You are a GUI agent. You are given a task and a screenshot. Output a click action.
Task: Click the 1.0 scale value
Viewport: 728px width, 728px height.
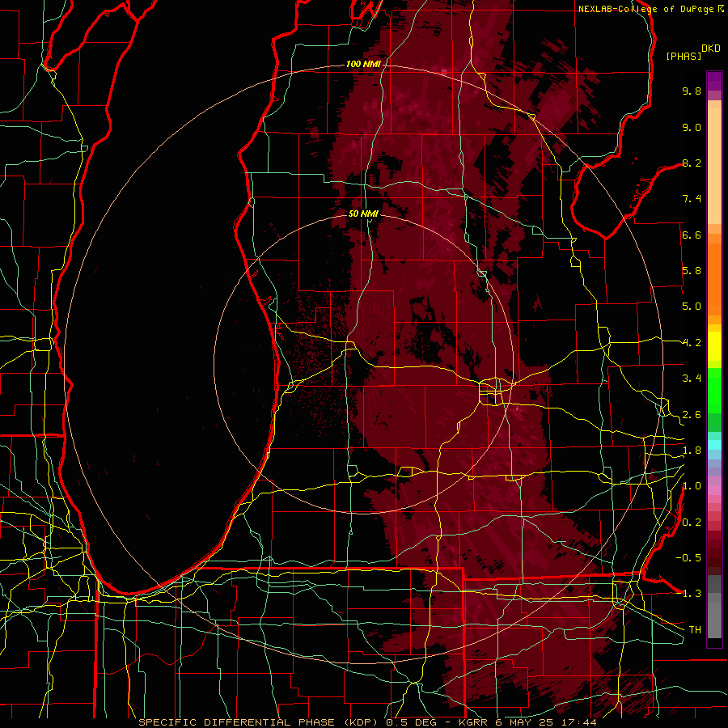[692, 486]
